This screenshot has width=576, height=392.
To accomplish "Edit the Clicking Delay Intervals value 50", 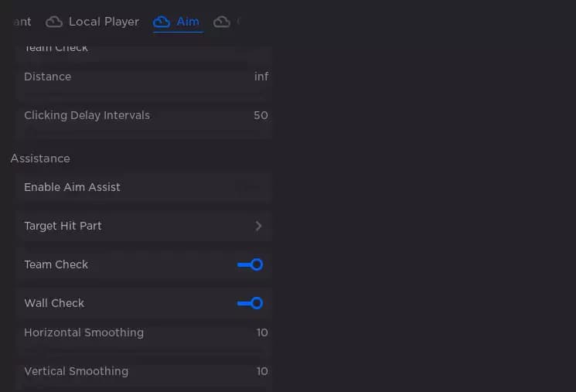I will pos(261,115).
